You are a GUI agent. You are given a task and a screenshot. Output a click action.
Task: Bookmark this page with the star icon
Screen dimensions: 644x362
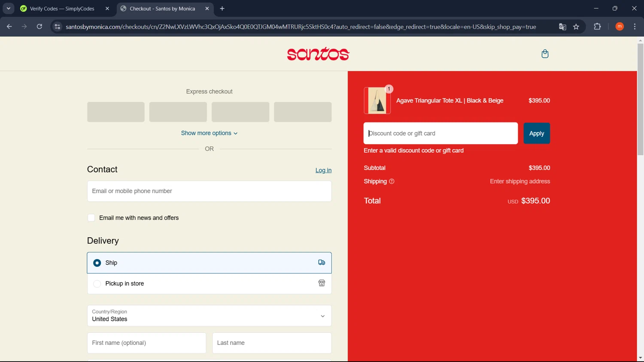576,27
